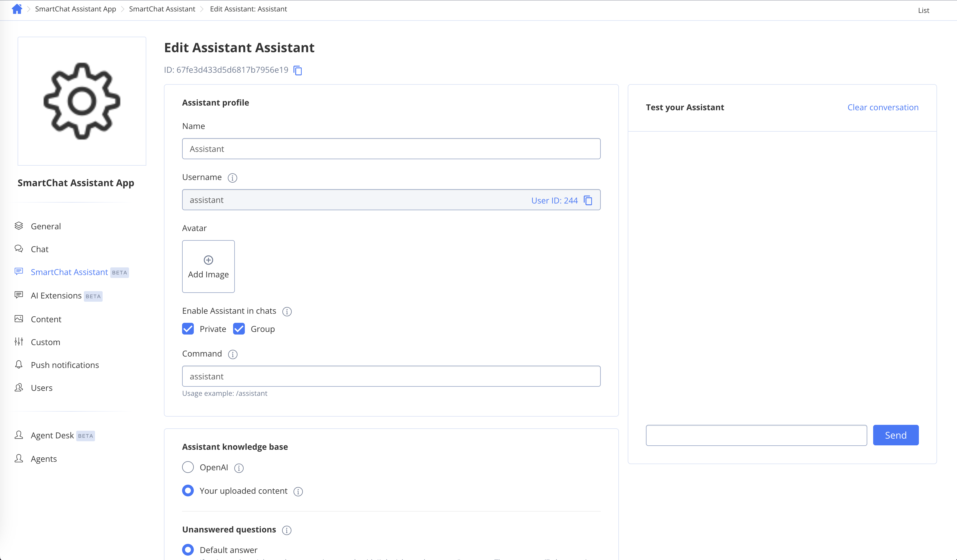Copy the assistant ID with copy icon
This screenshot has width=957, height=560.
[298, 70]
